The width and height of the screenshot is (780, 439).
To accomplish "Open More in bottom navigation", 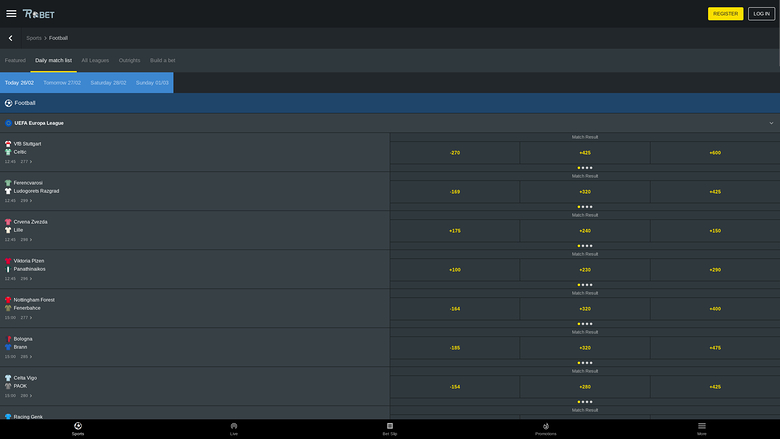I will [701, 429].
